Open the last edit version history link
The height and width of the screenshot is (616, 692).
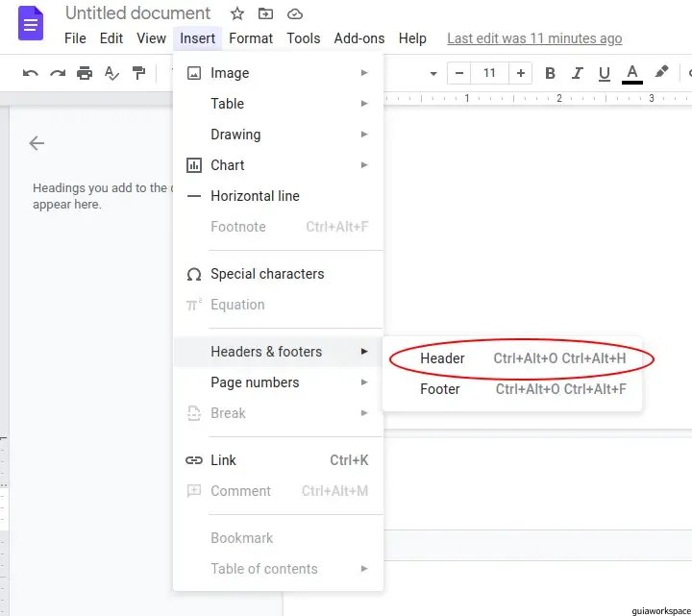(x=534, y=38)
